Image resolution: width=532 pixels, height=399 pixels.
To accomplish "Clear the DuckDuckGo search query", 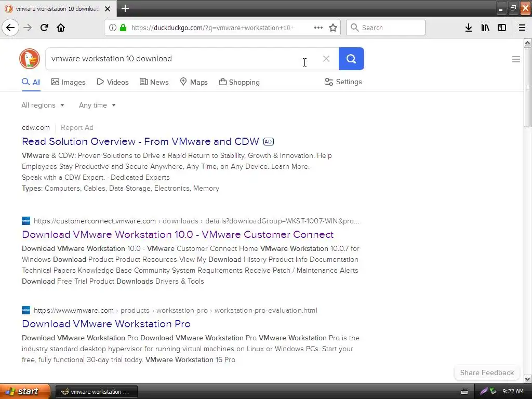I will [326, 59].
